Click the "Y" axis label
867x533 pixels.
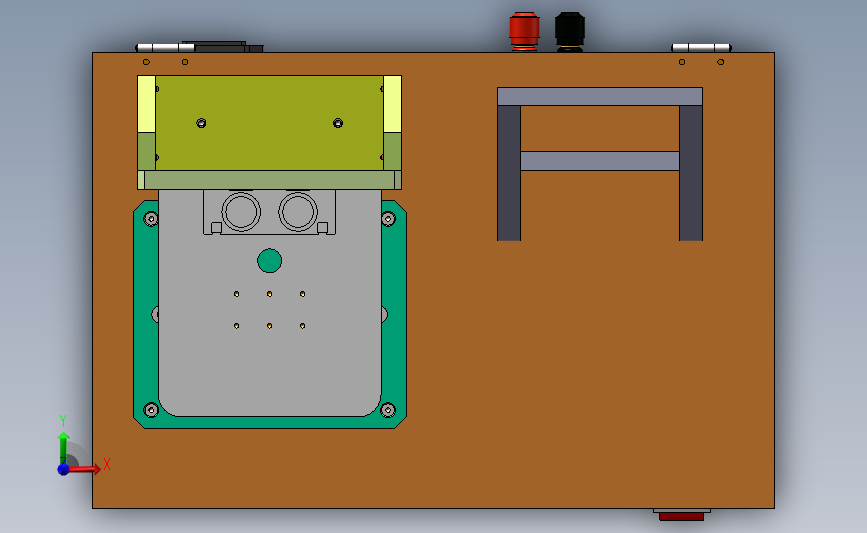62,421
